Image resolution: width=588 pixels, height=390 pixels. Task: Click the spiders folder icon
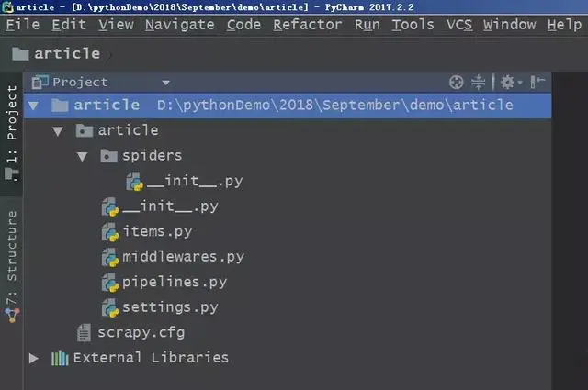[108, 155]
